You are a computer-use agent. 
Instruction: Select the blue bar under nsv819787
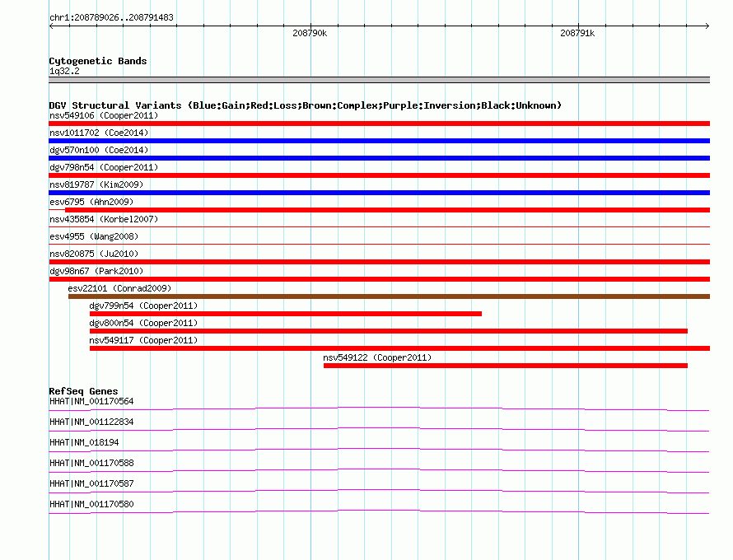379,193
